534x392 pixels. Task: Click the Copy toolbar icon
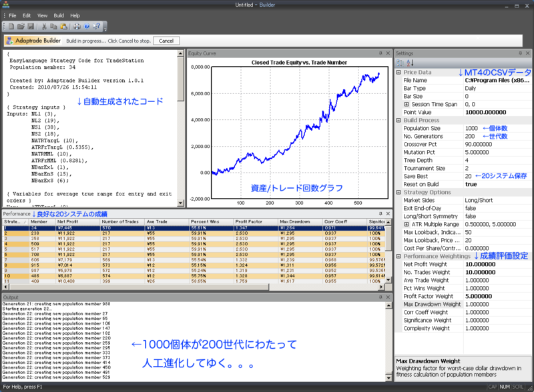coord(53,26)
